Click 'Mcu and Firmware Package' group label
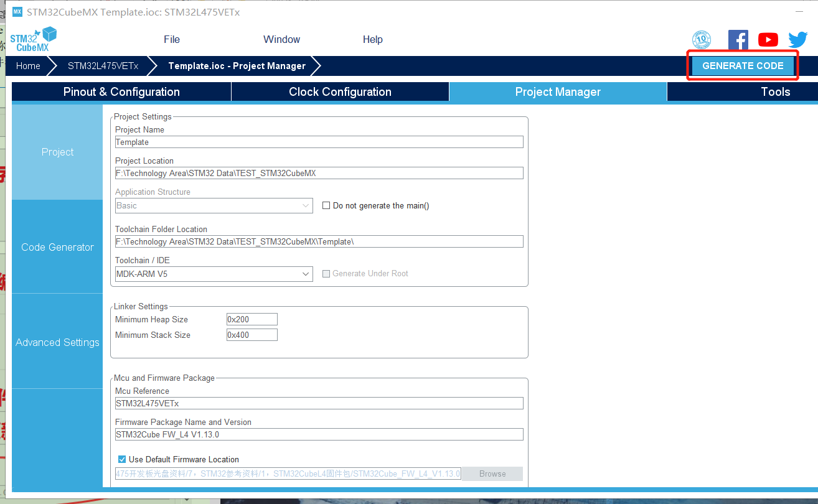This screenshot has width=818, height=504. pyautogui.click(x=164, y=378)
